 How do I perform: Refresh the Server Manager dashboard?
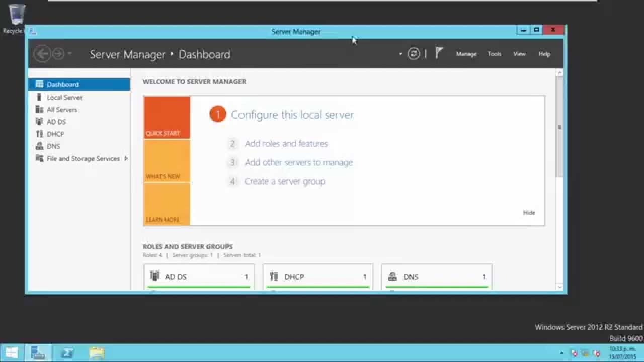[414, 54]
